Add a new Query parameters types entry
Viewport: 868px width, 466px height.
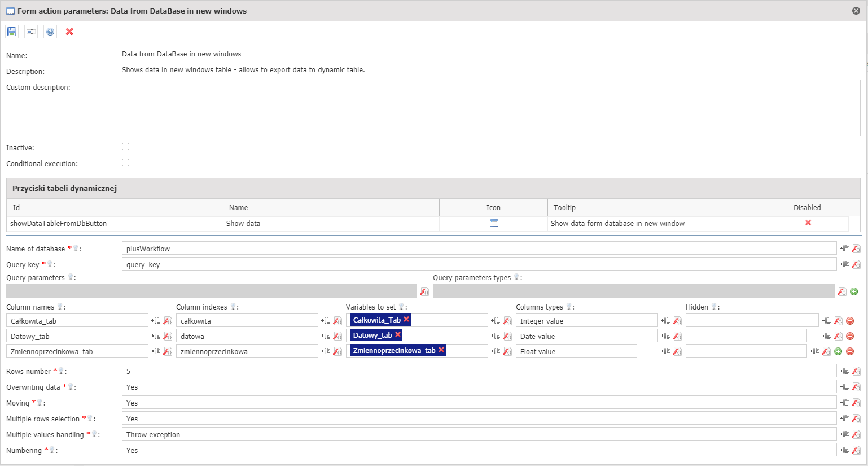click(x=854, y=291)
